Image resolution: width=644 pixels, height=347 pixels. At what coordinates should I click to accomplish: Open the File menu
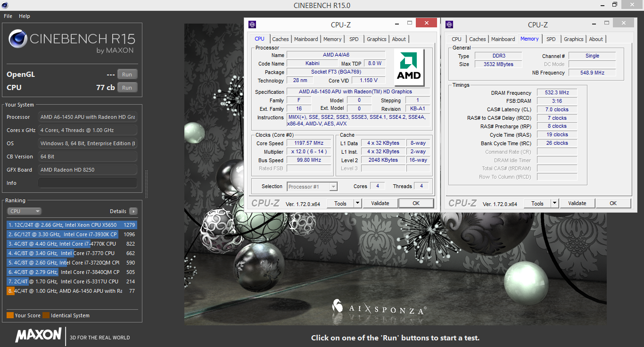coord(8,16)
